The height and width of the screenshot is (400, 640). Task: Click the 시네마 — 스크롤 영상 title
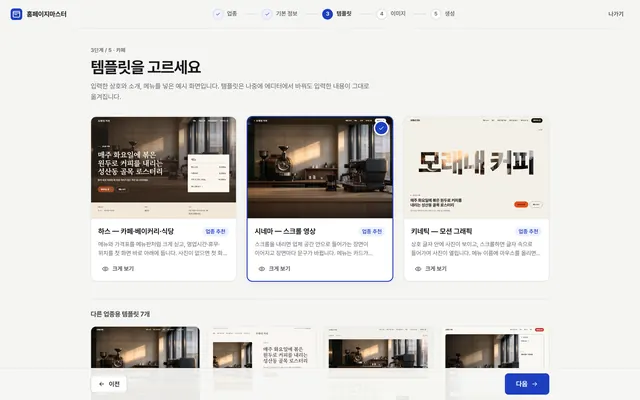[285, 231]
